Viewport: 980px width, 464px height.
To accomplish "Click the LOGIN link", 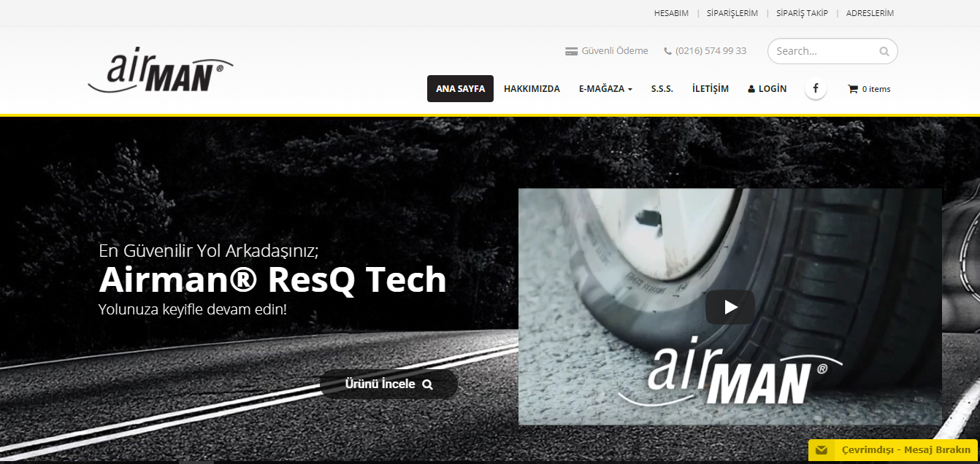I will [x=767, y=89].
